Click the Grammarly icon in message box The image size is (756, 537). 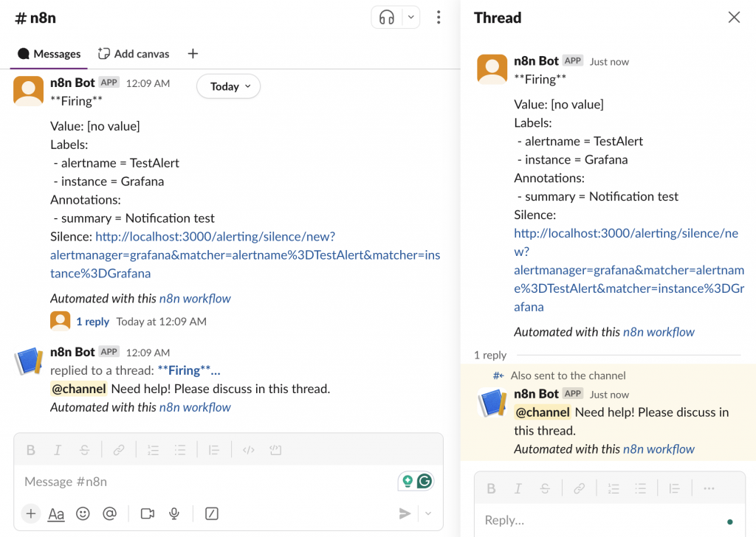tap(425, 481)
